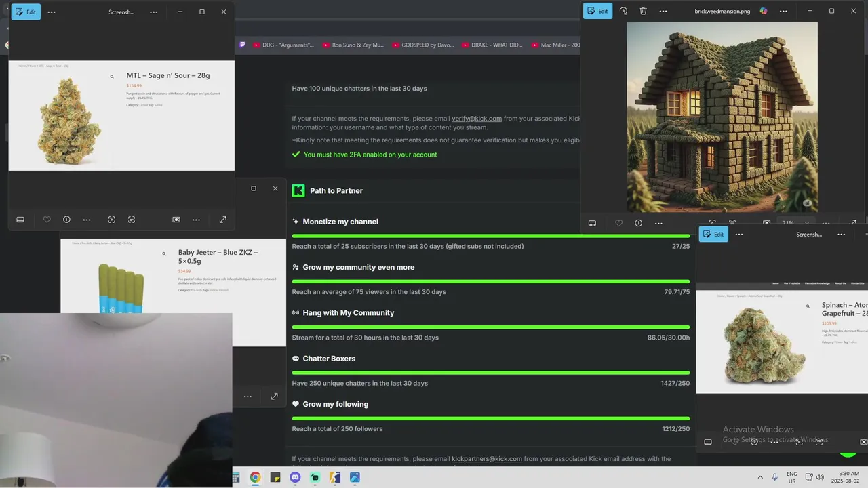Screen dimensions: 868x488
Task: Select the "79.71/75" viewers value
Action: click(677, 292)
